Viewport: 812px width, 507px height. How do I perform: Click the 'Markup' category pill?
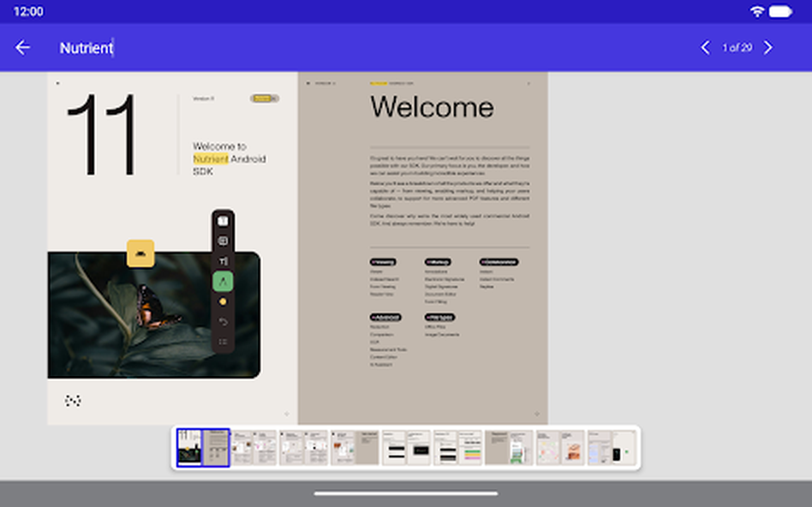438,262
